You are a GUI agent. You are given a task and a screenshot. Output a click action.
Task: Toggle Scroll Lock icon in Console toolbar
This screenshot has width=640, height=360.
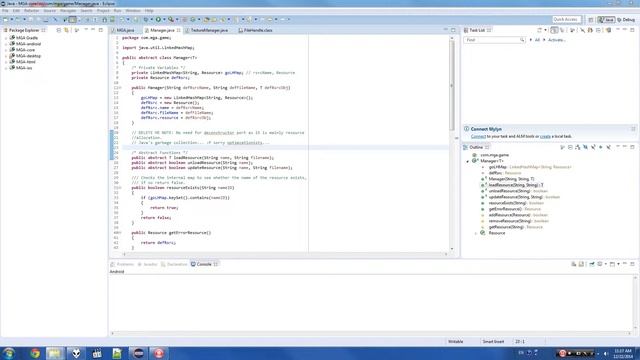coord(582,264)
